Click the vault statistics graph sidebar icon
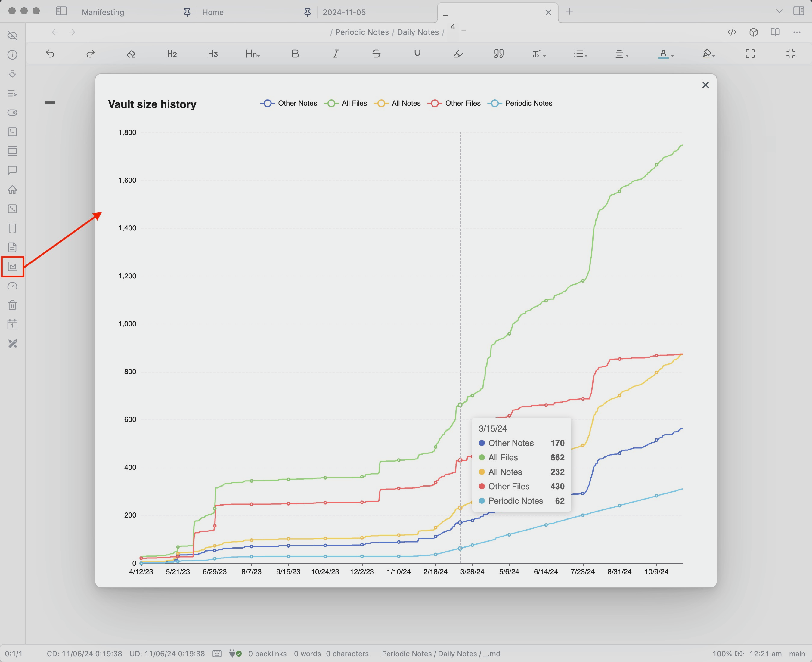The height and width of the screenshot is (662, 812). point(12,267)
